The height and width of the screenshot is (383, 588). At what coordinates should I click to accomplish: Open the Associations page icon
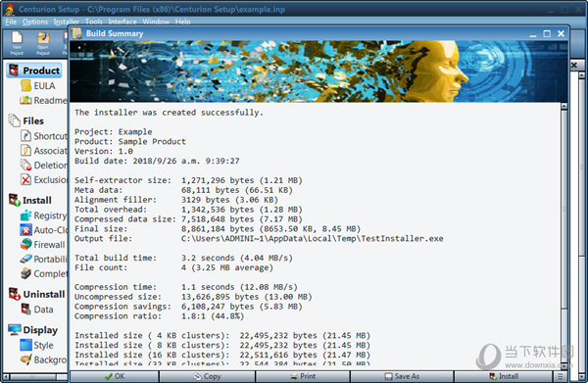[x=25, y=150]
